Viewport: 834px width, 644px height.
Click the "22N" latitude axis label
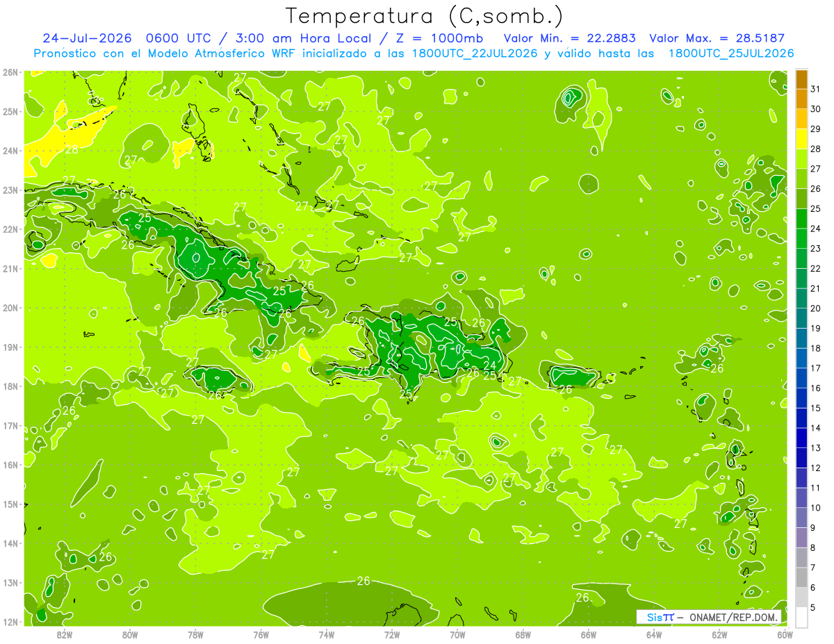pyautogui.click(x=10, y=229)
